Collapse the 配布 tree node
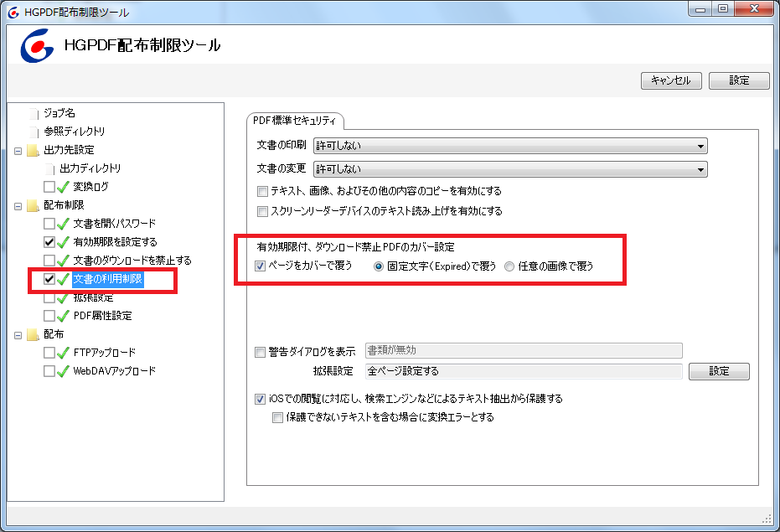The height and width of the screenshot is (532, 780). [18, 335]
